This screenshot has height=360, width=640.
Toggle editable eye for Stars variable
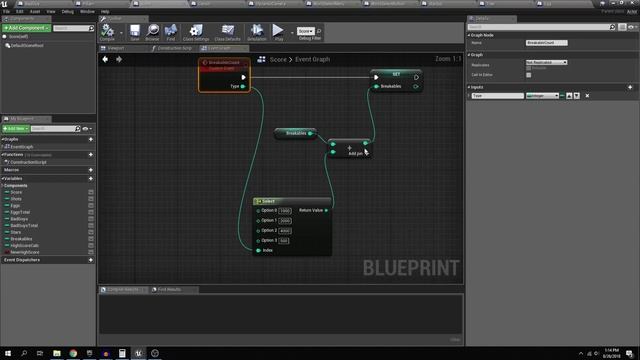91,232
